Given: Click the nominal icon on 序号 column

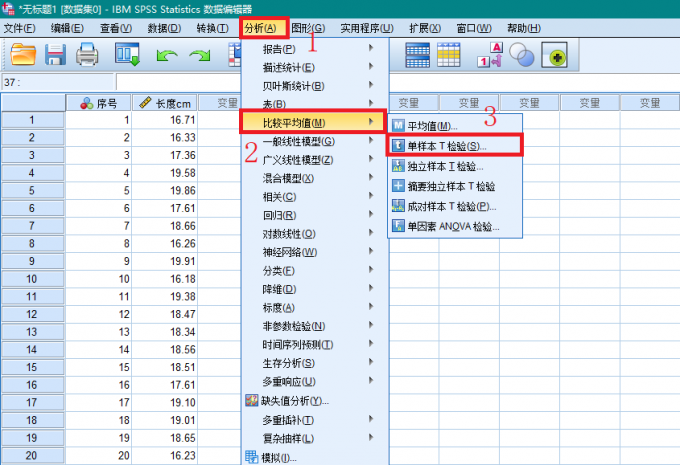Looking at the screenshot, I should click(x=87, y=103).
